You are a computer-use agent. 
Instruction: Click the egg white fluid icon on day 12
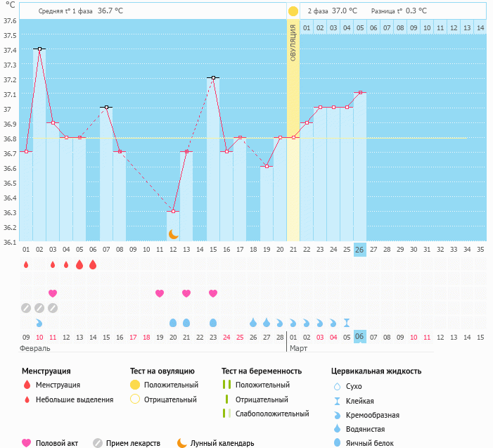[x=173, y=323]
